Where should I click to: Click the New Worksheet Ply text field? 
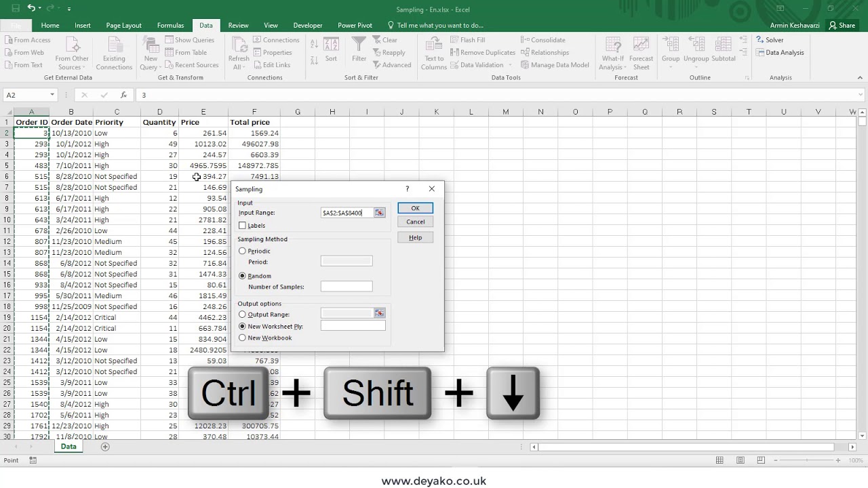[x=353, y=326]
